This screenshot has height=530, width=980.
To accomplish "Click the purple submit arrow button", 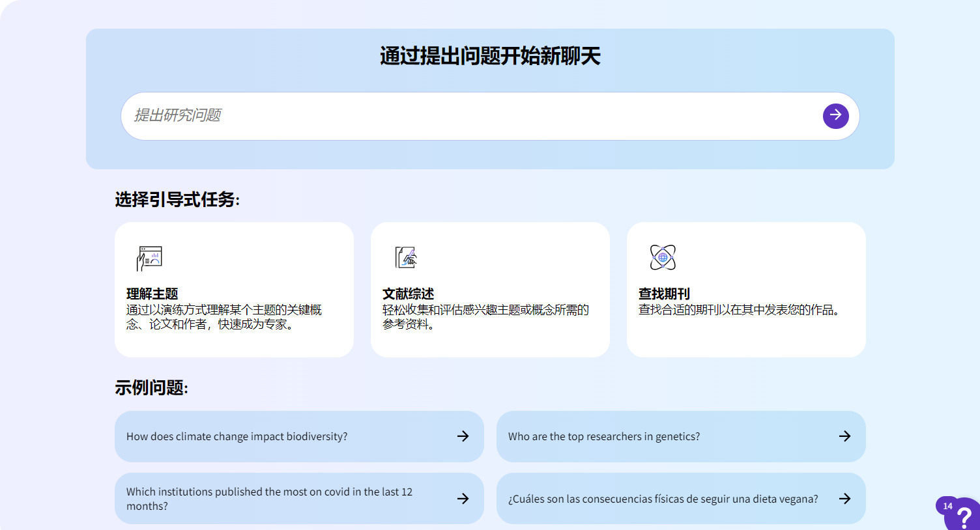I will 835,116.
